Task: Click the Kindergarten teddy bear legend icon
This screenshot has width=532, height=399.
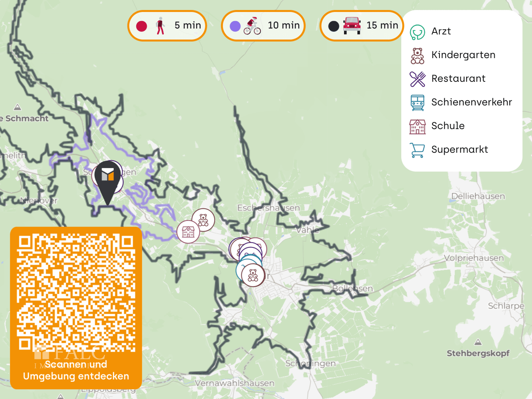Action: [417, 56]
